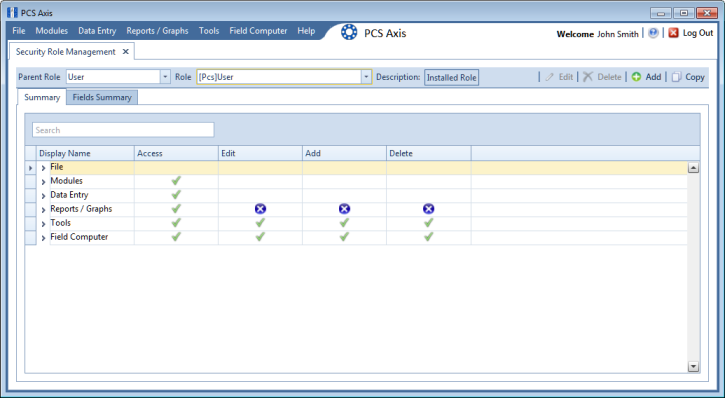This screenshot has height=398, width=725.
Task: Toggle Delete checkmark for Tools
Action: (429, 223)
